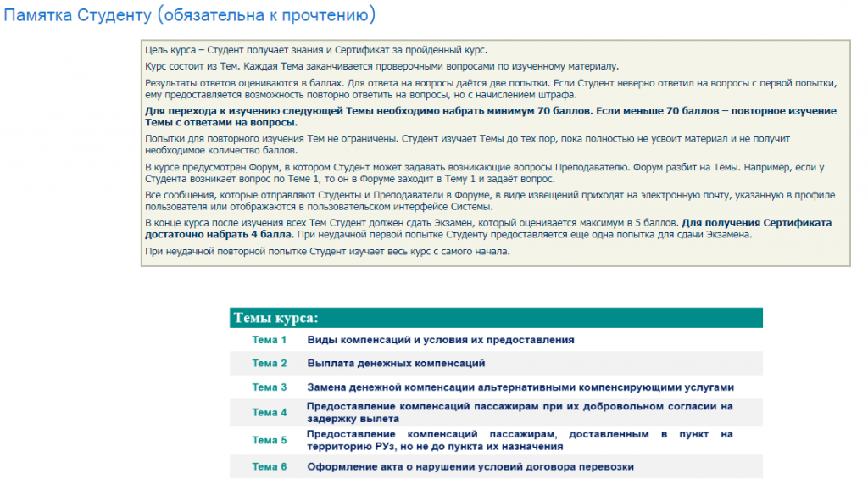Open the topic about voluntary consent to departure delay
This screenshot has width=868, height=490.
tap(520, 413)
